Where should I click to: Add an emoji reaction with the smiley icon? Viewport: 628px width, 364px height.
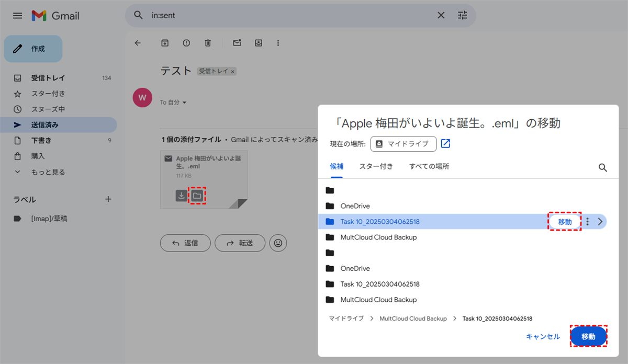[278, 243]
